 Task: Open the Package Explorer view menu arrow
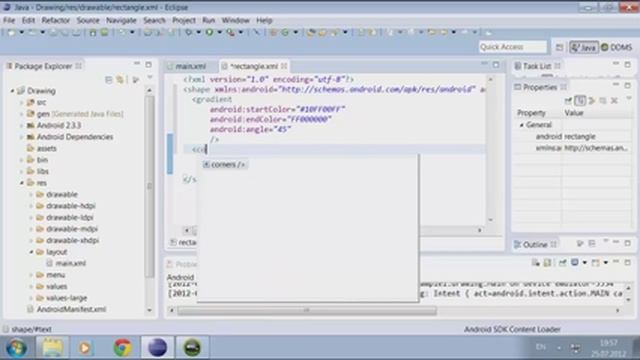tap(150, 78)
